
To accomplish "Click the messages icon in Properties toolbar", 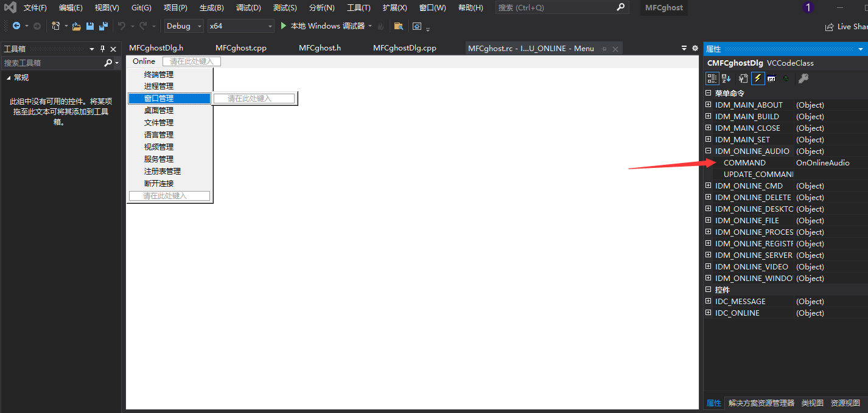I will pyautogui.click(x=771, y=78).
